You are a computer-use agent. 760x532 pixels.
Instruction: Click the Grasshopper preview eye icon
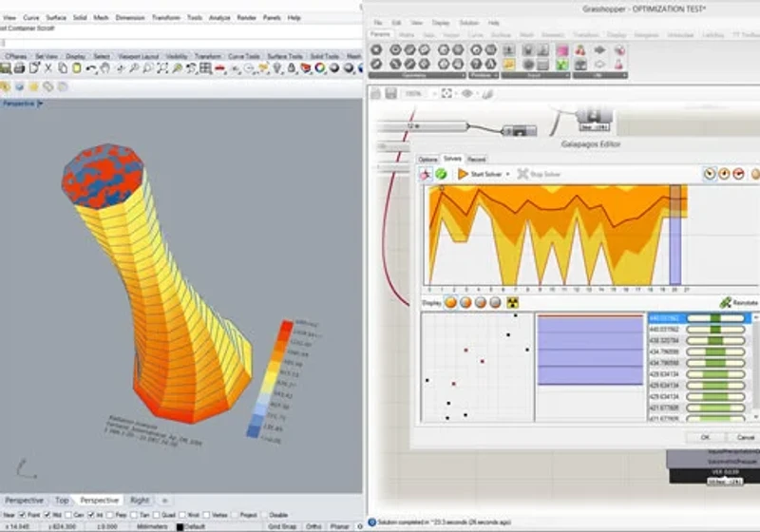(x=466, y=93)
